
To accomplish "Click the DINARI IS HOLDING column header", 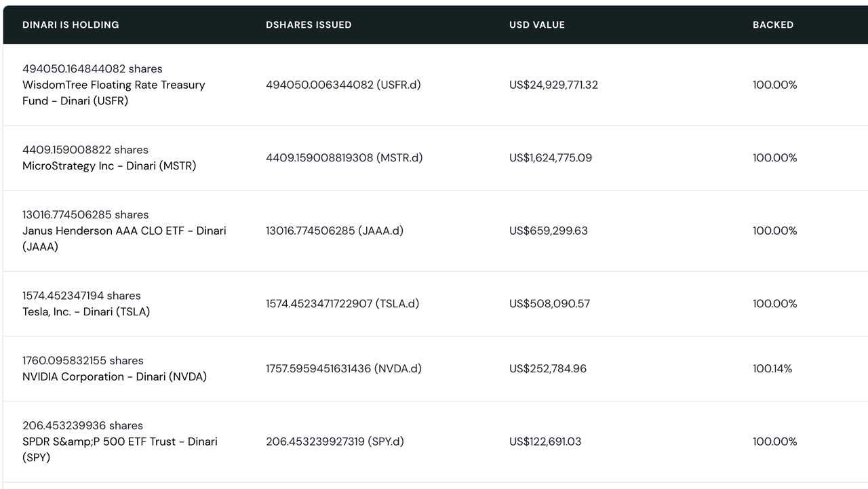I will click(71, 24).
